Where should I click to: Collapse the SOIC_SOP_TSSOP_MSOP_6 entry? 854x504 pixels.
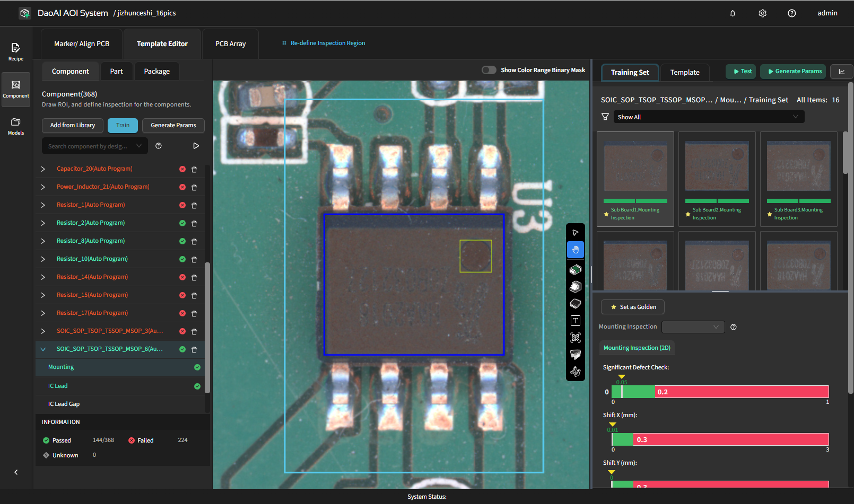click(x=43, y=349)
